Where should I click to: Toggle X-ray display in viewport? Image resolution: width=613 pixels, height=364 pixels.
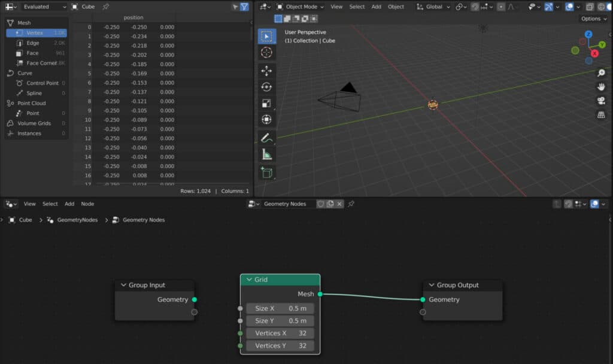590,7
